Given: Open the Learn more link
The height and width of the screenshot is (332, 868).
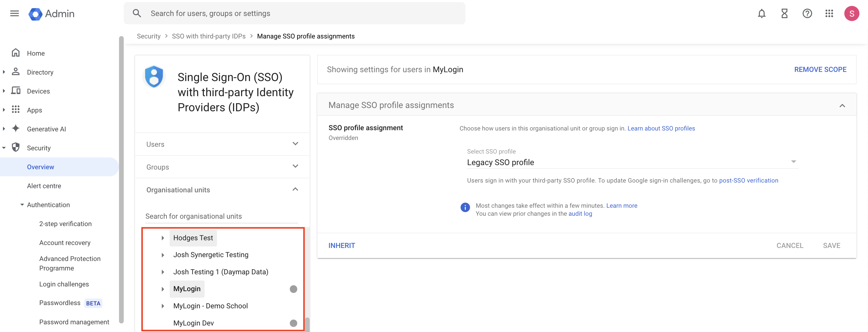Looking at the screenshot, I should (622, 205).
